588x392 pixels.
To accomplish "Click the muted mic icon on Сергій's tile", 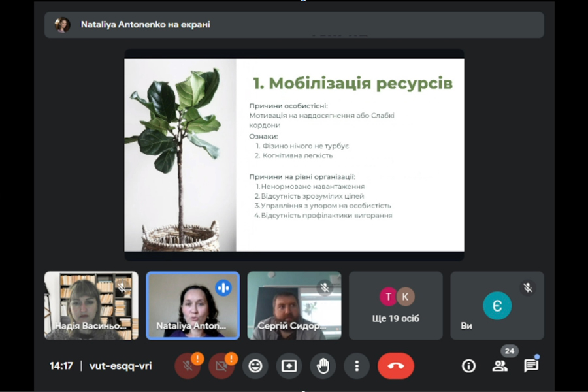I will [325, 288].
